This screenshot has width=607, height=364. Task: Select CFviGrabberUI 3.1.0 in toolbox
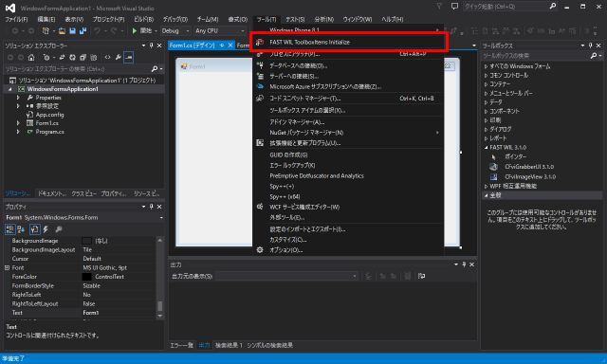pyautogui.click(x=529, y=167)
